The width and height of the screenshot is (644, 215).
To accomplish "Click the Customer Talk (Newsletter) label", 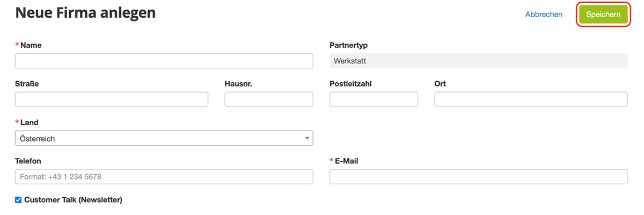I will [x=74, y=200].
